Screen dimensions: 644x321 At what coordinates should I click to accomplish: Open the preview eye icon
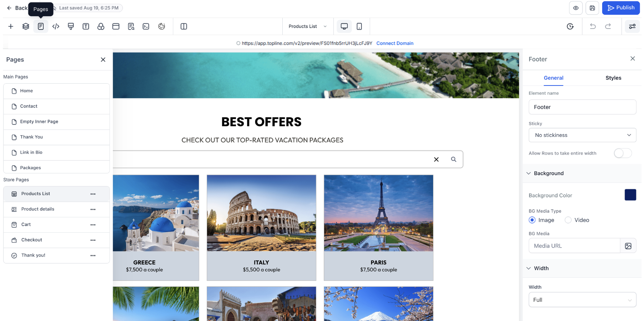point(576,8)
